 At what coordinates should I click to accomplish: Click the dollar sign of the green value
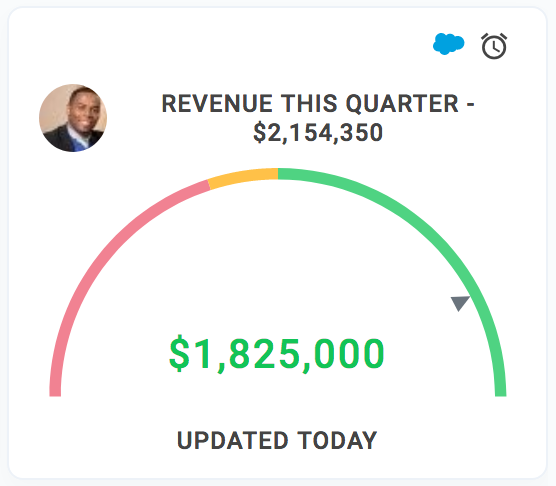pos(179,353)
